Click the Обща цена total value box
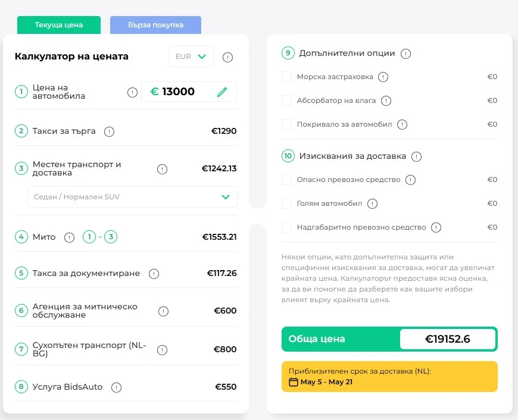This screenshot has height=420, width=518. click(x=447, y=339)
